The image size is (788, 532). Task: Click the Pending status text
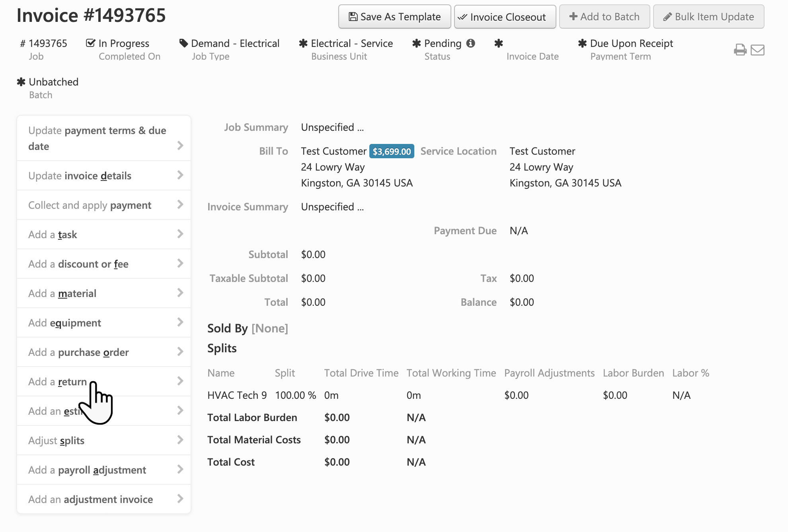coord(443,43)
